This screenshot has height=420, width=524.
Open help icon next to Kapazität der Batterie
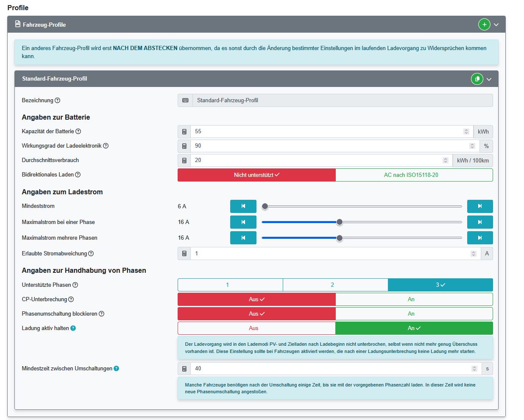pos(78,132)
